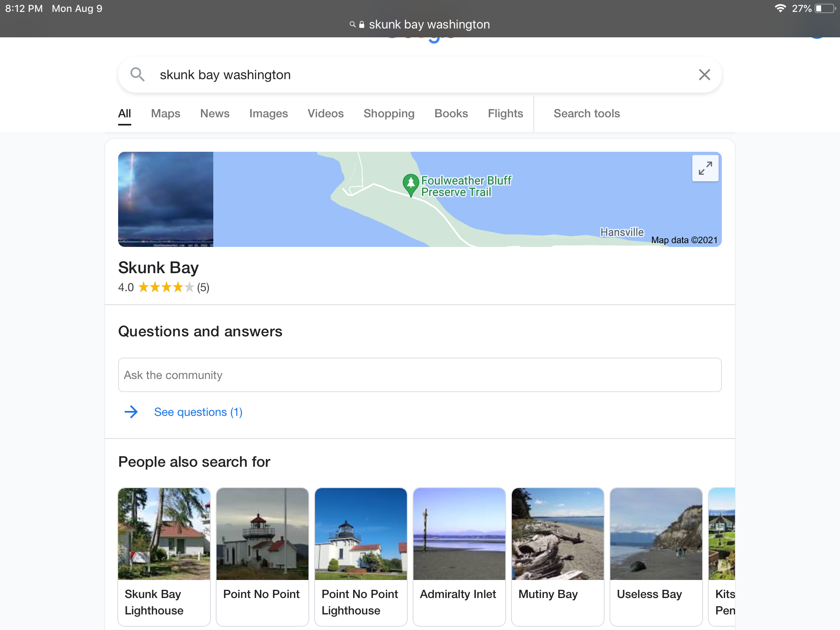Click the blue arrow next to See questions
The height and width of the screenshot is (630, 840).
click(x=131, y=412)
